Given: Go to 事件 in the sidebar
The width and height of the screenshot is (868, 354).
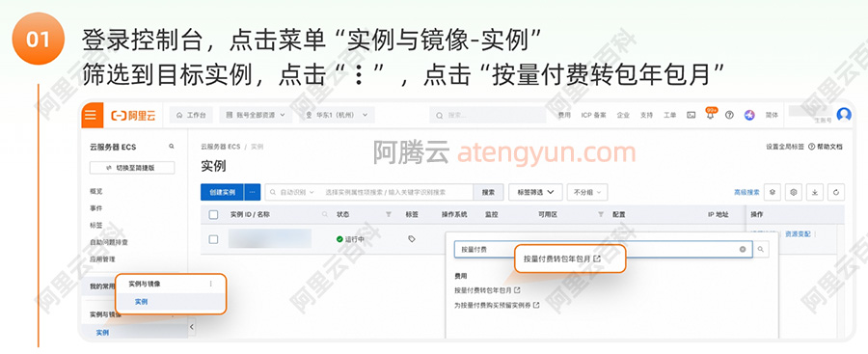Looking at the screenshot, I should point(95,208).
